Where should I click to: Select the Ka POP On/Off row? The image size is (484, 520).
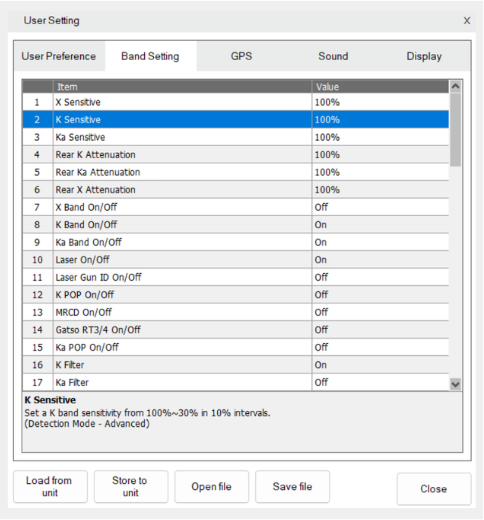(x=236, y=347)
